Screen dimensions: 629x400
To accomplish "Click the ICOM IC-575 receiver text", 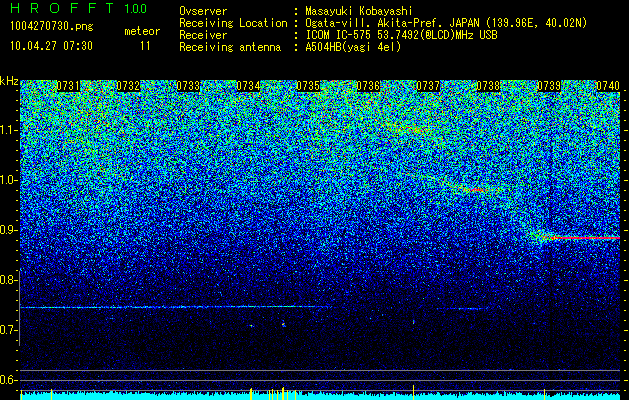I will click(401, 35).
